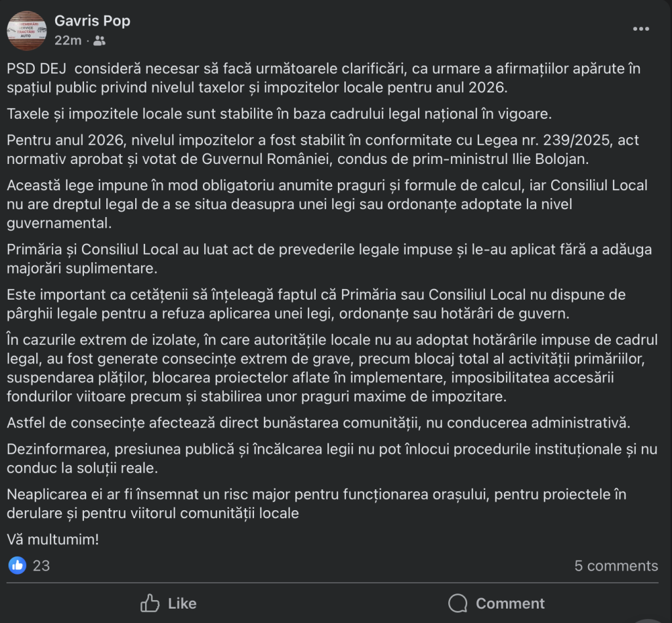Click the 22m post timestamp
The image size is (672, 623).
click(68, 41)
